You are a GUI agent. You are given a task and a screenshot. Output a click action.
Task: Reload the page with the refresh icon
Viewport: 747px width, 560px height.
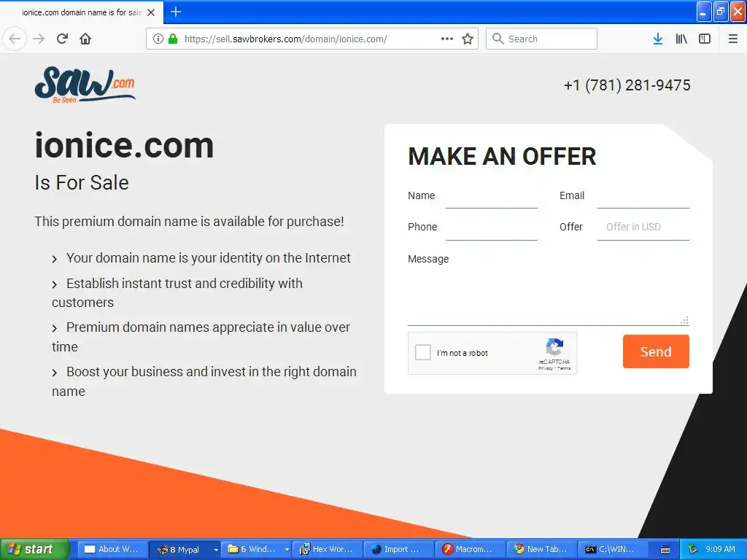coord(63,39)
